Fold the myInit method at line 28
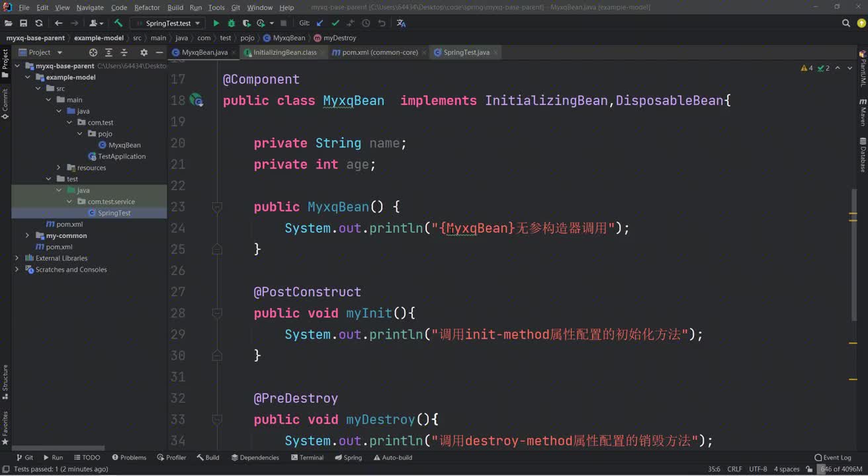Viewport: 868px width, 476px height. pos(216,313)
